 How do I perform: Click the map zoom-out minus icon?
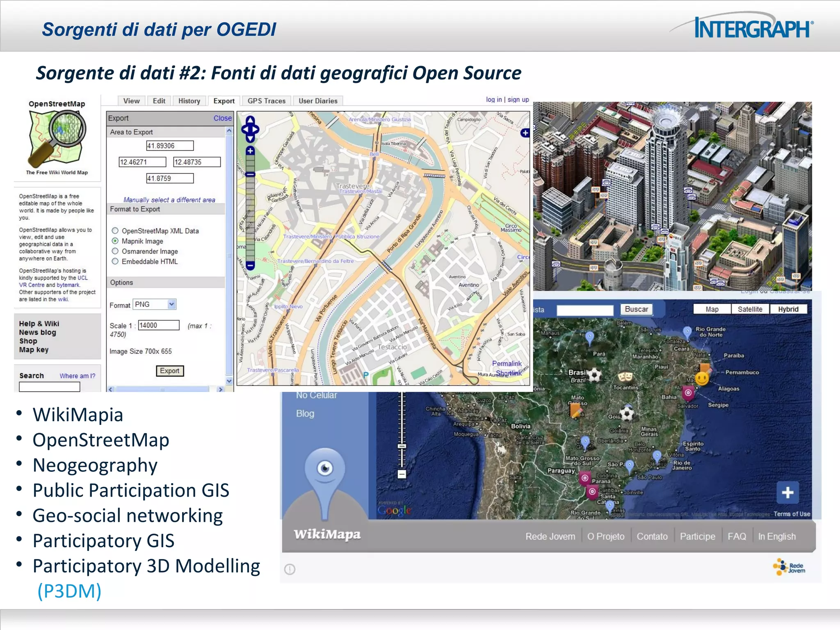pos(250,265)
